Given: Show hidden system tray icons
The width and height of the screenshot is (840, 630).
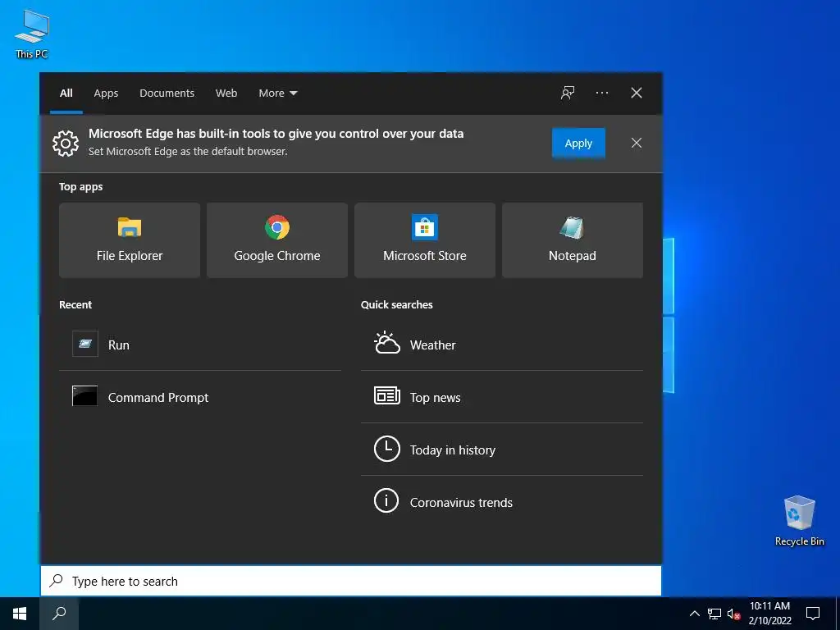Looking at the screenshot, I should (694, 614).
